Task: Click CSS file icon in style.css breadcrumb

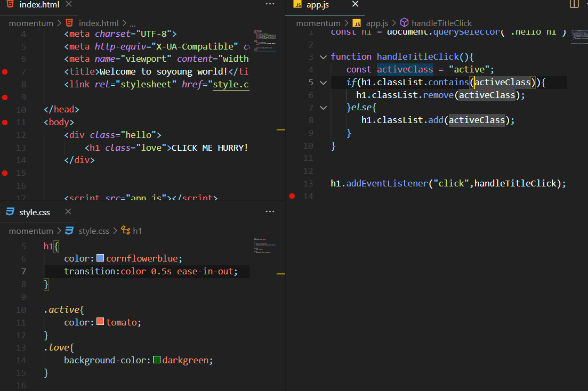Action: click(x=69, y=231)
